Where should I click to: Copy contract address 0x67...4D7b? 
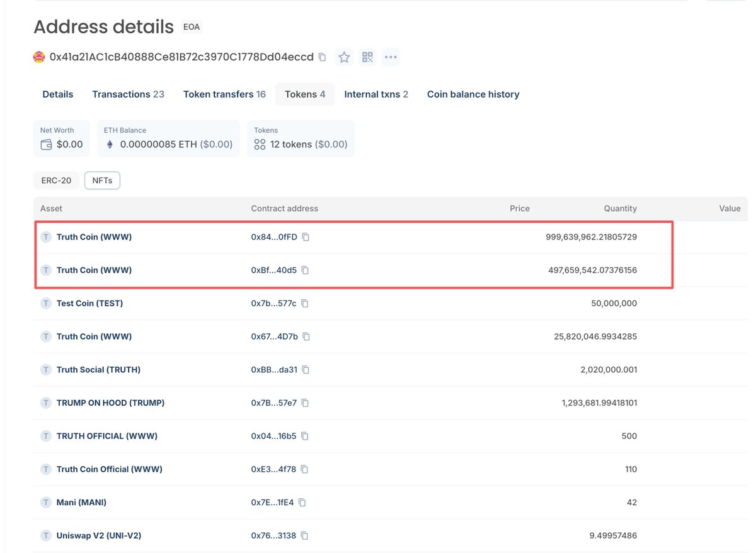click(x=306, y=337)
